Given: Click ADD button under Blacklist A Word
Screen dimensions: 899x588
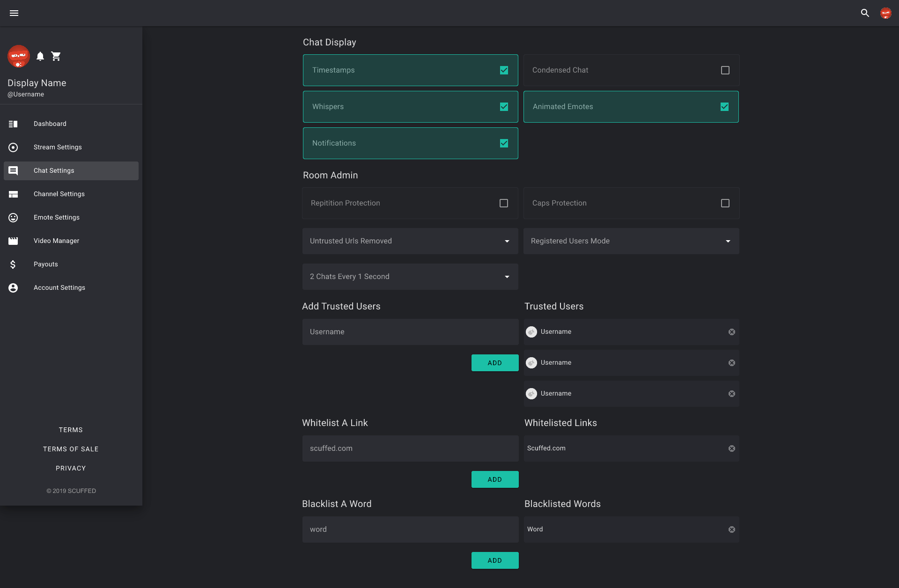Looking at the screenshot, I should 494,560.
